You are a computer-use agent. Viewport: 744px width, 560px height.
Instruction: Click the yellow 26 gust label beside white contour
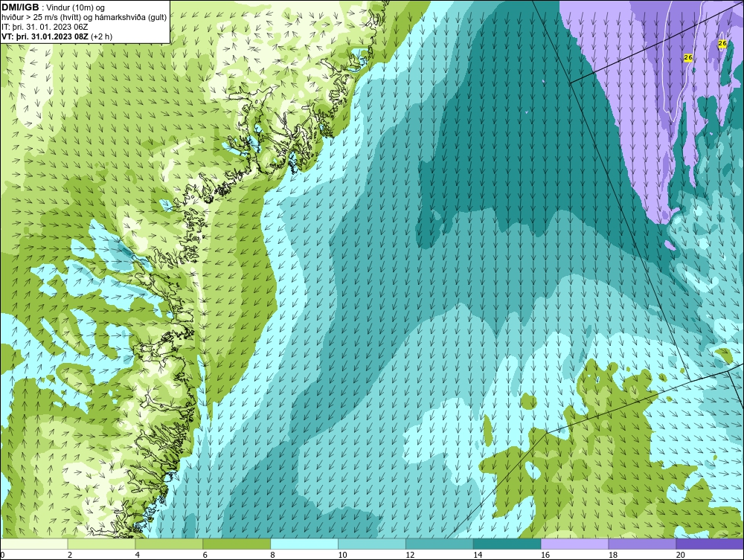tap(688, 57)
